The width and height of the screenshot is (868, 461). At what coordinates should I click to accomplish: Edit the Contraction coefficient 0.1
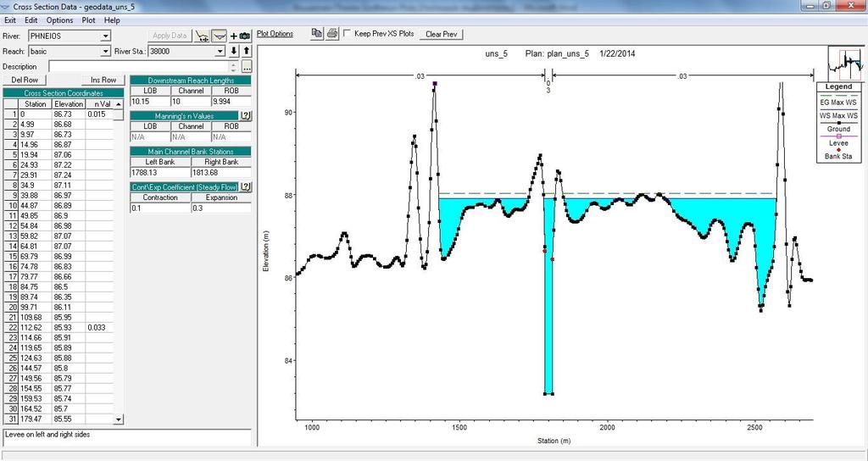[x=160, y=208]
